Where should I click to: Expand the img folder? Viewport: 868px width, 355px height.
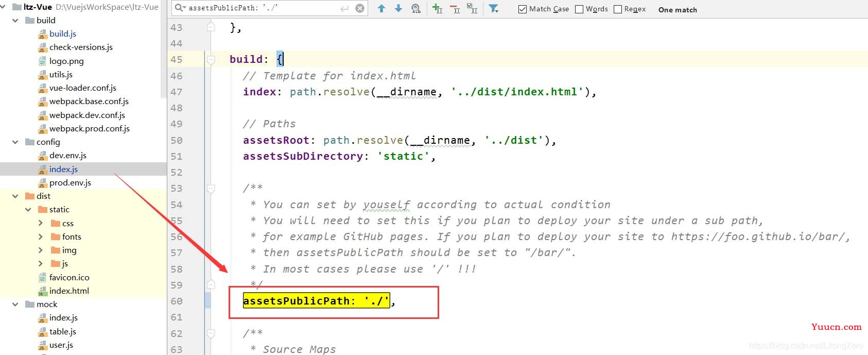[41, 250]
